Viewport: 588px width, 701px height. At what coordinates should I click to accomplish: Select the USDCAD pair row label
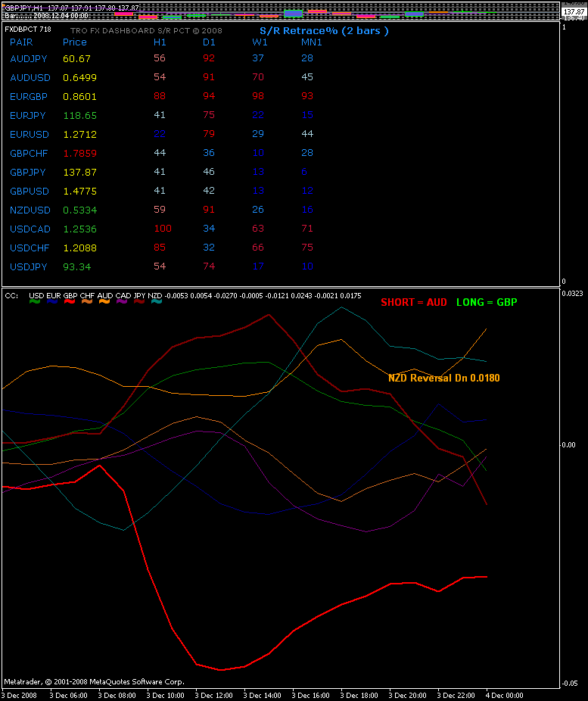coord(30,229)
